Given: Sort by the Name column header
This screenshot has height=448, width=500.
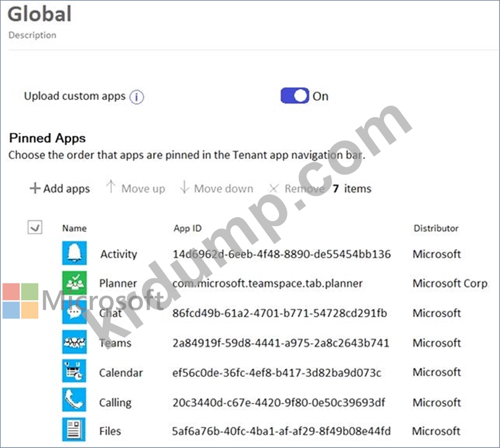Looking at the screenshot, I should [x=74, y=228].
